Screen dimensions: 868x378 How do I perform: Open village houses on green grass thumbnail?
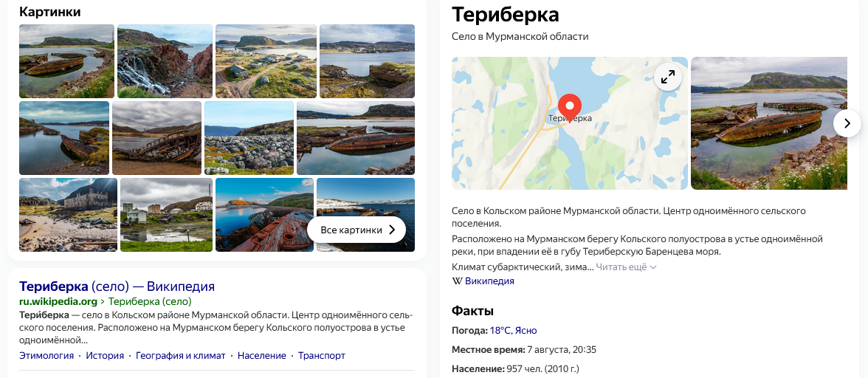click(166, 215)
